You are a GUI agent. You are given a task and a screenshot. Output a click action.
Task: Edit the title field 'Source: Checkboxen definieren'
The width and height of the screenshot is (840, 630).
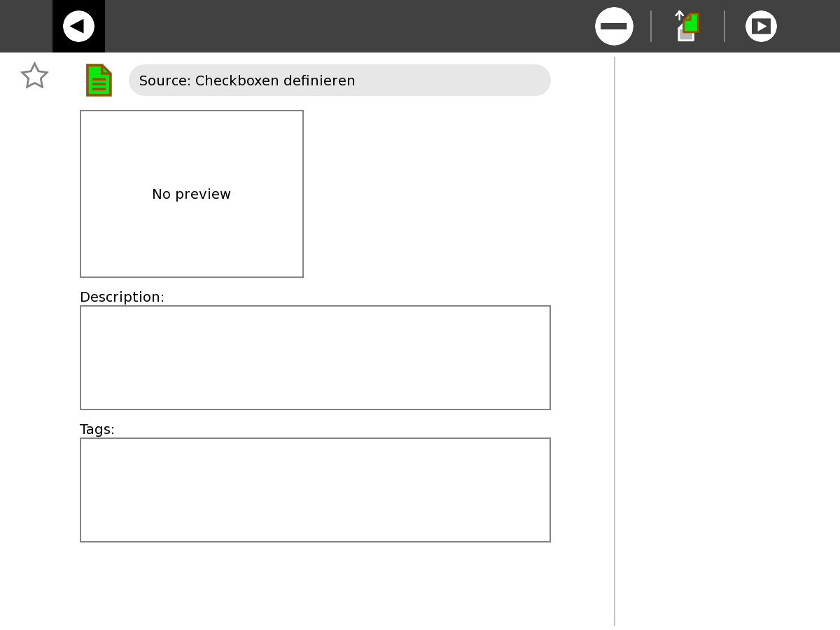click(x=339, y=80)
